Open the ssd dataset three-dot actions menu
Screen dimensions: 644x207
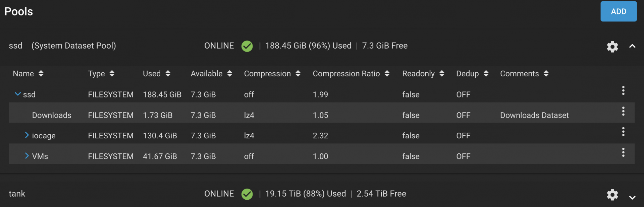(623, 90)
